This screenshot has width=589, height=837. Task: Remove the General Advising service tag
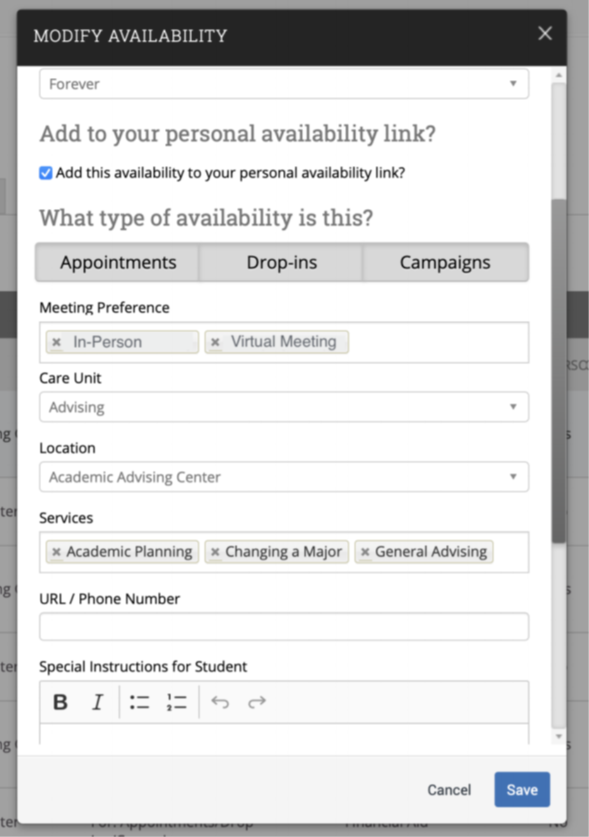coord(365,552)
